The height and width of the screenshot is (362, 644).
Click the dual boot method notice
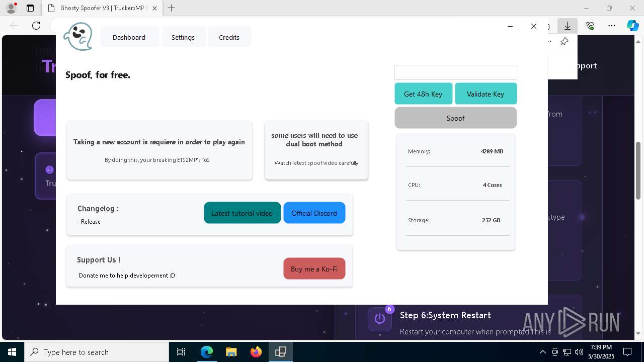[x=314, y=140]
